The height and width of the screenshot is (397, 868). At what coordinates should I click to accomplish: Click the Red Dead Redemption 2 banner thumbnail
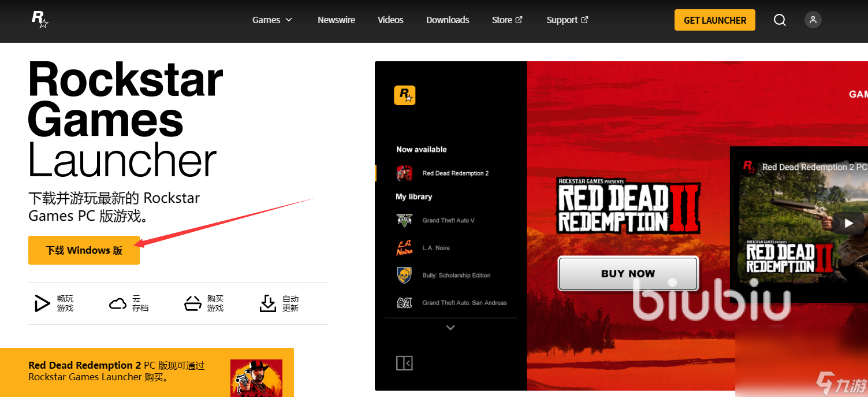pos(256,378)
